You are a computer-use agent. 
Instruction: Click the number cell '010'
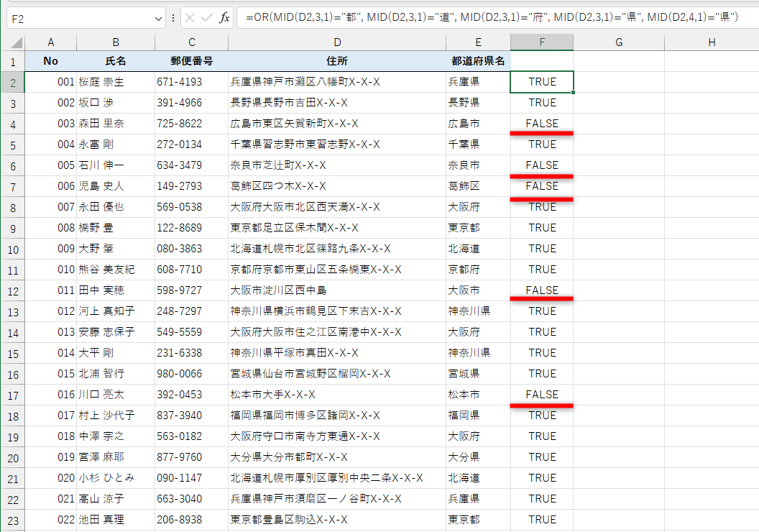51,269
